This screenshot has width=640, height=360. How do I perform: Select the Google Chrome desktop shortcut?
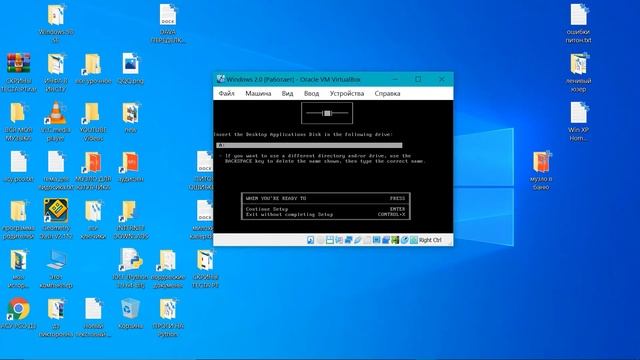click(18, 309)
